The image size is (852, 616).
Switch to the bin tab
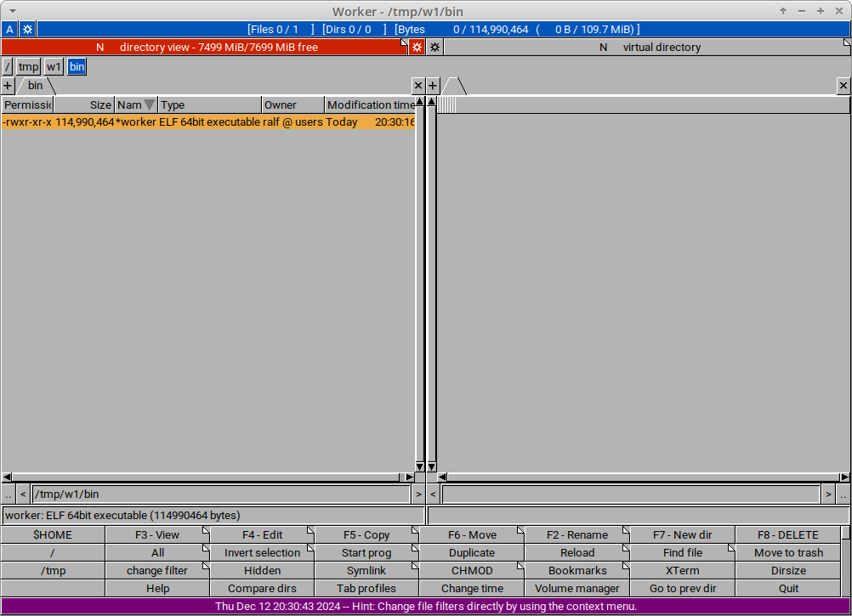35,86
